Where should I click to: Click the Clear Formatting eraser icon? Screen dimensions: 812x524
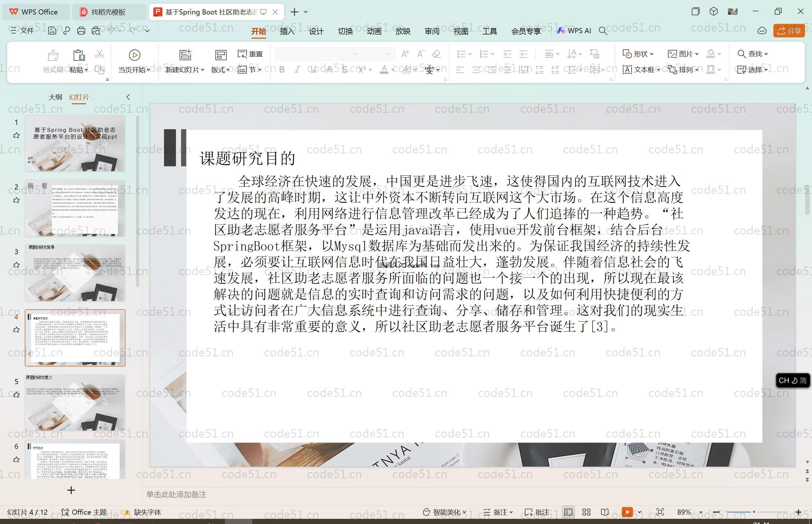436,54
